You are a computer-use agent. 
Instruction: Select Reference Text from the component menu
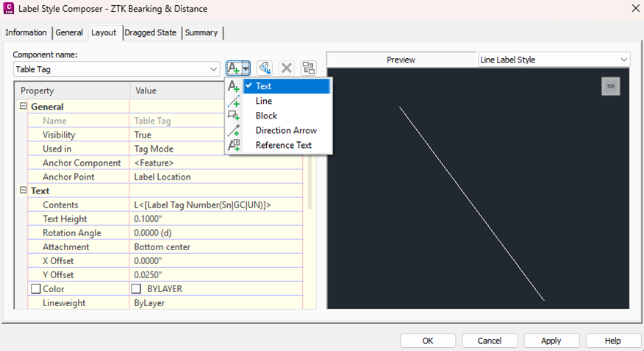(x=284, y=145)
